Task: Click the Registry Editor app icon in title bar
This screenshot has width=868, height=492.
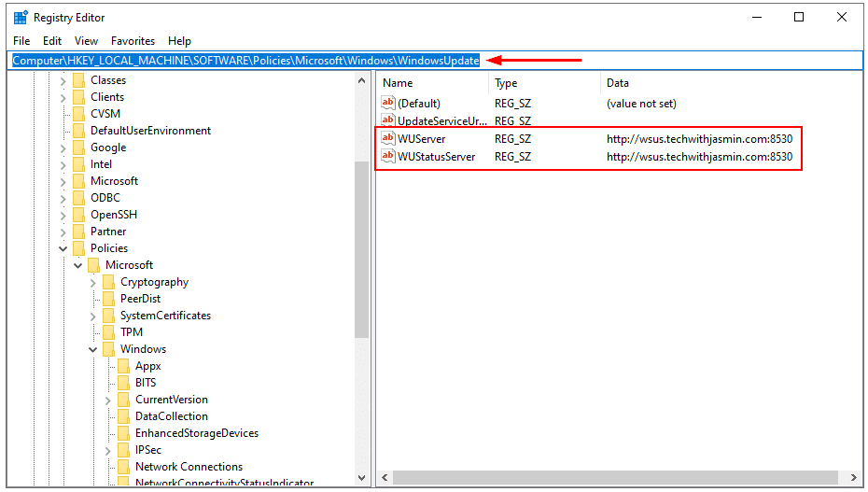Action: 21,18
